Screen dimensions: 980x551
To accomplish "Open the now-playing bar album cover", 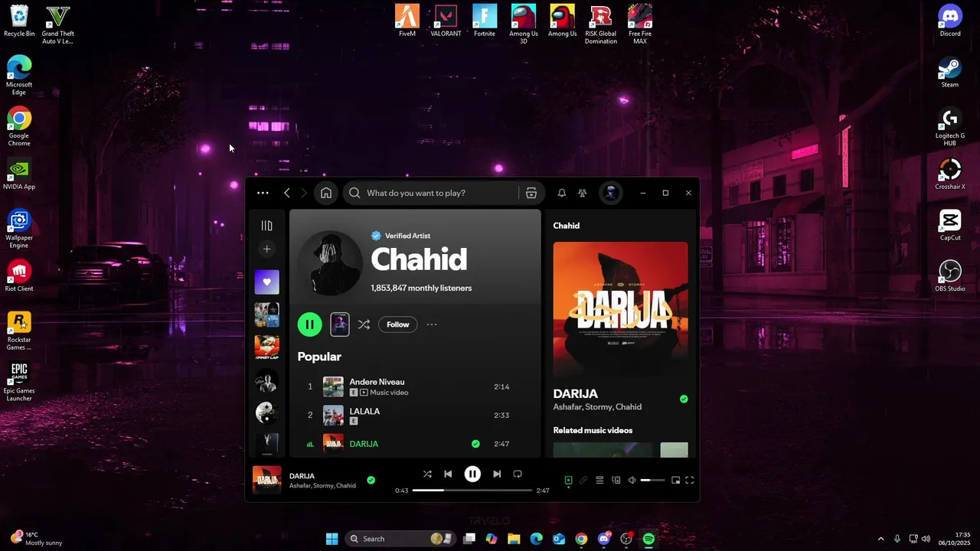I will (x=267, y=480).
